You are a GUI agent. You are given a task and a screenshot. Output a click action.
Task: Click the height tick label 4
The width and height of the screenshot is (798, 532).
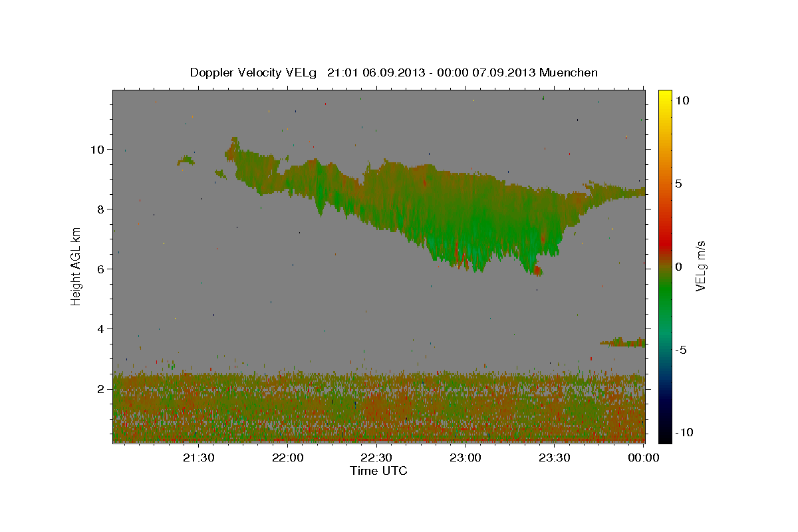pos(100,329)
